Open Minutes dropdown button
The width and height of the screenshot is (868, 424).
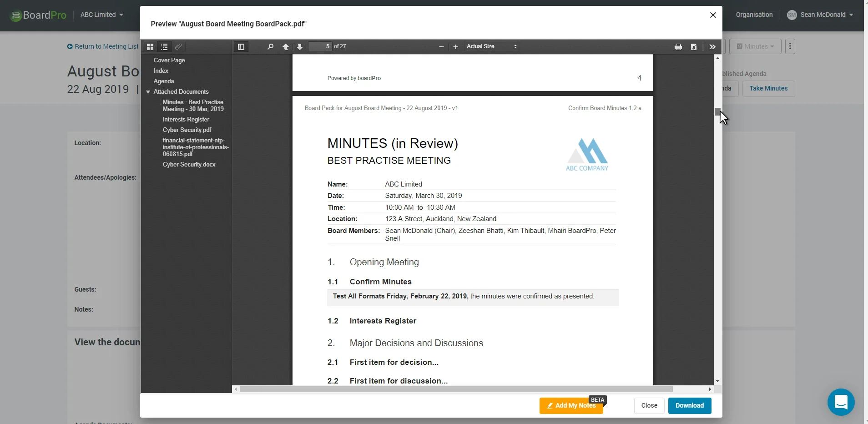(755, 46)
